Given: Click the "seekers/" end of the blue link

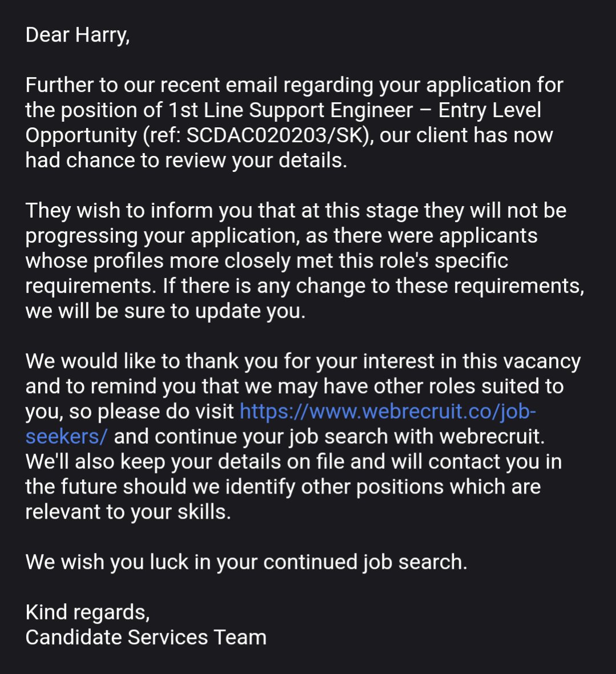Looking at the screenshot, I should click(66, 436).
